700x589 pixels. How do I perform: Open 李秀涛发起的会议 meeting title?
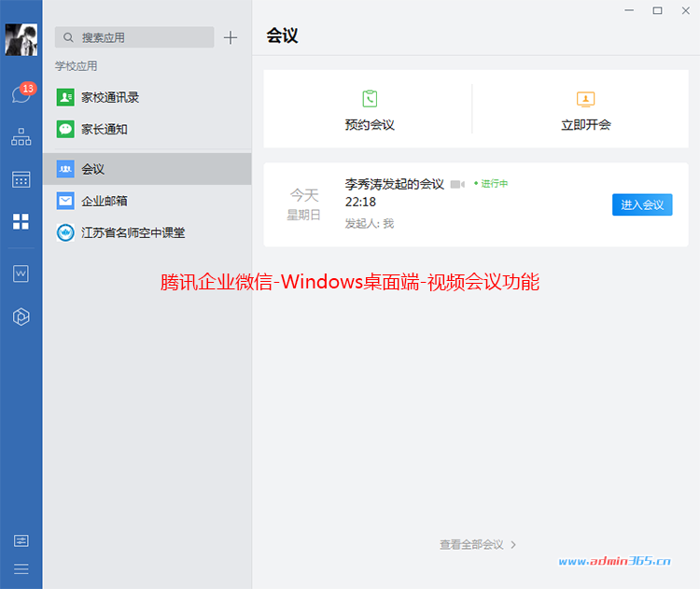(394, 184)
